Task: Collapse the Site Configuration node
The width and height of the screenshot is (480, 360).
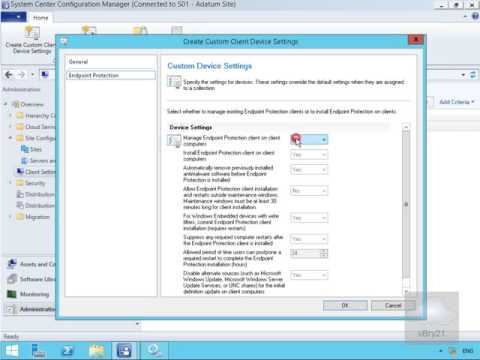Action: pyautogui.click(x=10, y=138)
